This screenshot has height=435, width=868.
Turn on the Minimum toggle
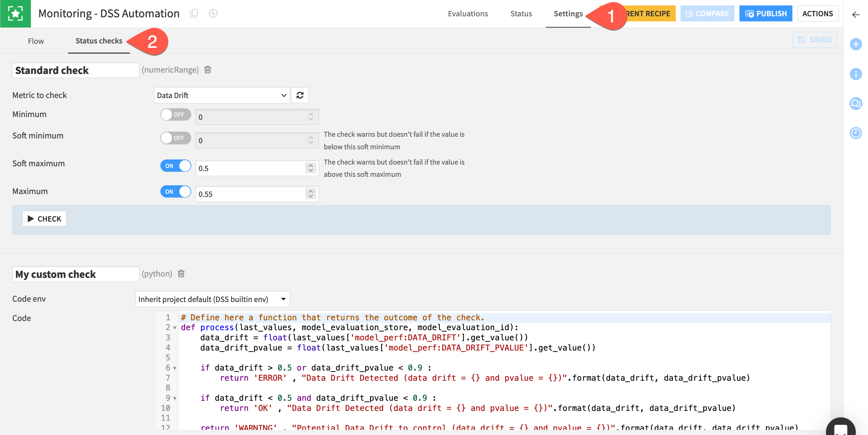pyautogui.click(x=176, y=115)
